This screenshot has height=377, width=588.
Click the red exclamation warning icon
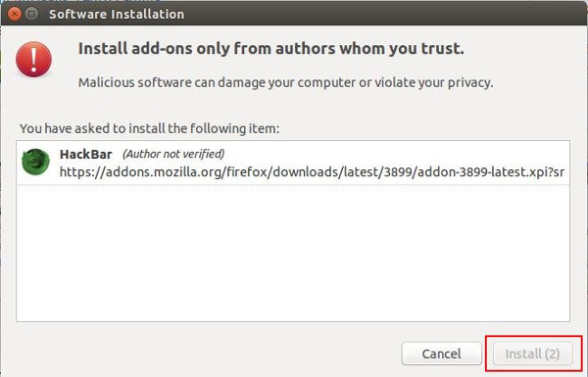coord(33,59)
